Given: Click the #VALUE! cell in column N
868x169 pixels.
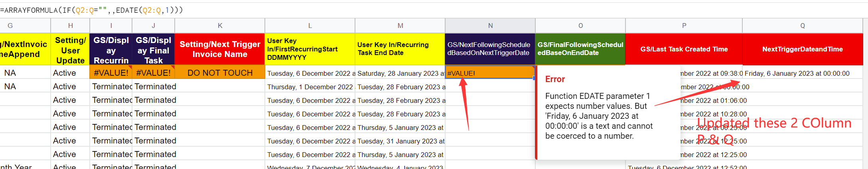Looking at the screenshot, I should pyautogui.click(x=490, y=73).
